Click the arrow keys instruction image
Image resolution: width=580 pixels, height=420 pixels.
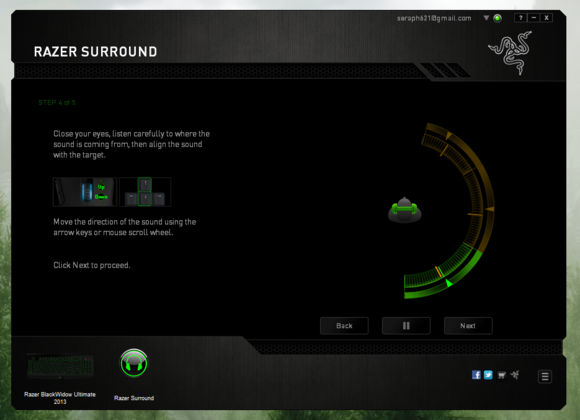point(145,192)
